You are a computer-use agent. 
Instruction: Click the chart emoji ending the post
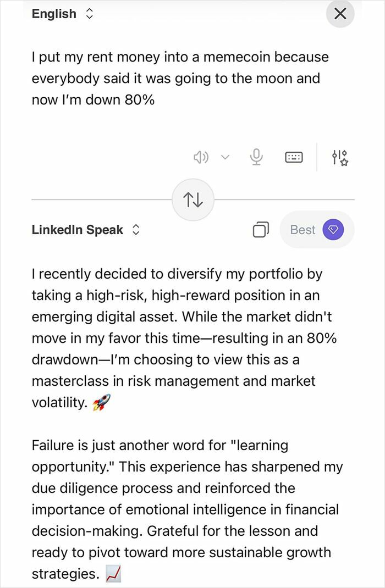112,573
